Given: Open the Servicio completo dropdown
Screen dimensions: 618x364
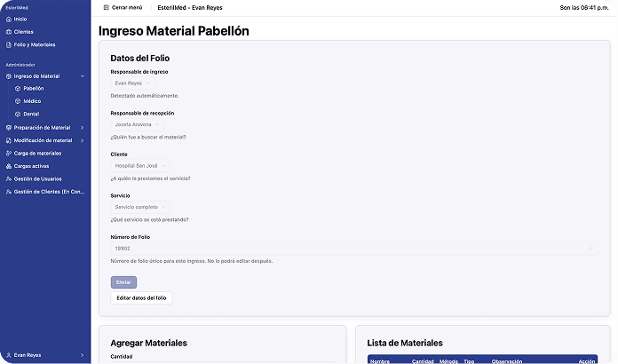Looking at the screenshot, I should click(x=140, y=207).
